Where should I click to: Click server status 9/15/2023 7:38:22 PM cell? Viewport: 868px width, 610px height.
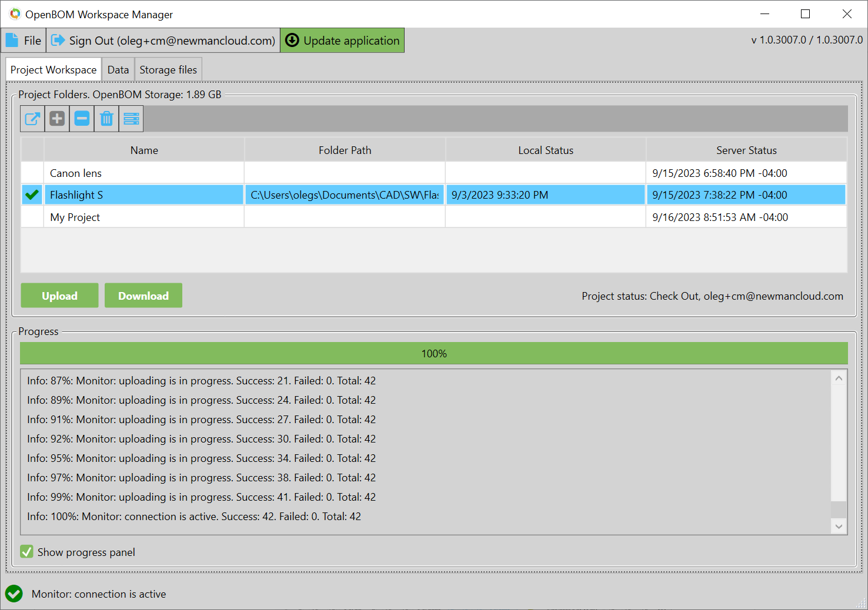(746, 195)
